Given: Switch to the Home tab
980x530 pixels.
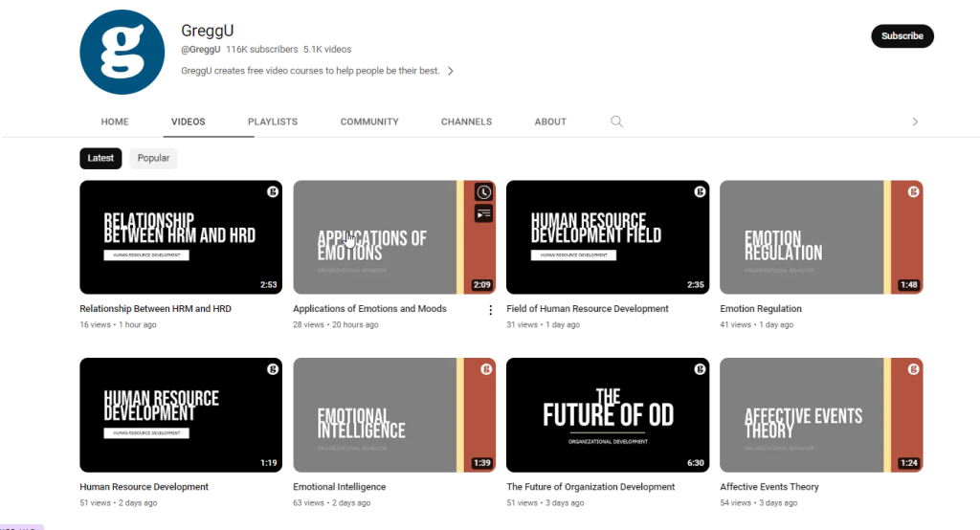Looking at the screenshot, I should click(x=115, y=121).
